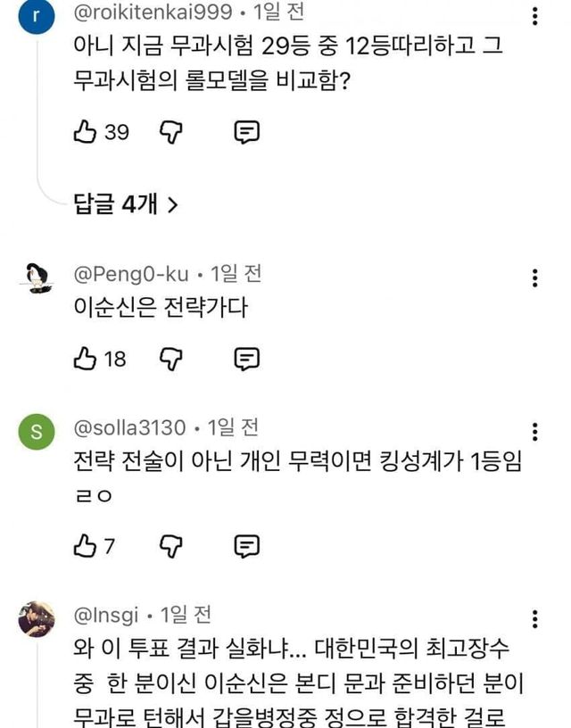The image size is (571, 728).
Task: Open the @Insgi profile avatar
Action: [x=36, y=619]
